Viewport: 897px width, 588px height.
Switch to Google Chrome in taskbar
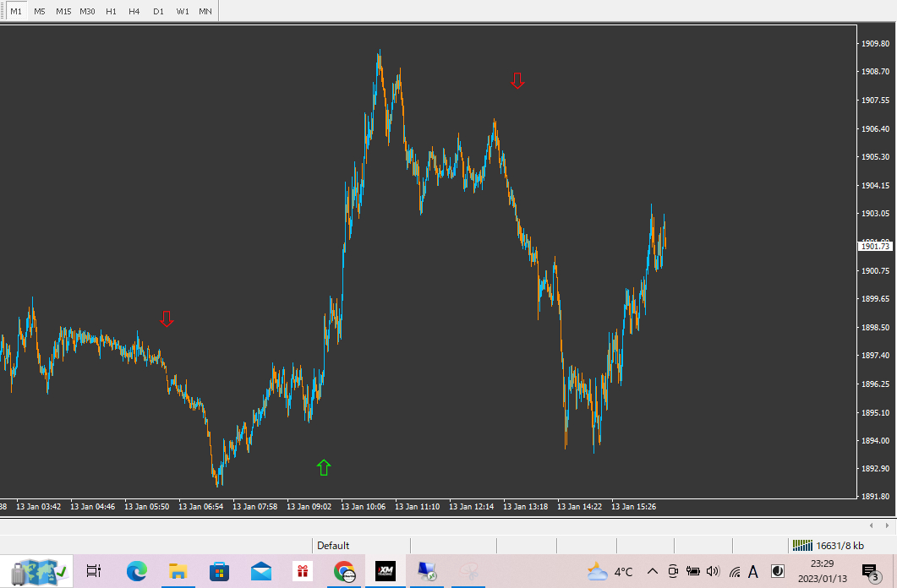pyautogui.click(x=344, y=571)
